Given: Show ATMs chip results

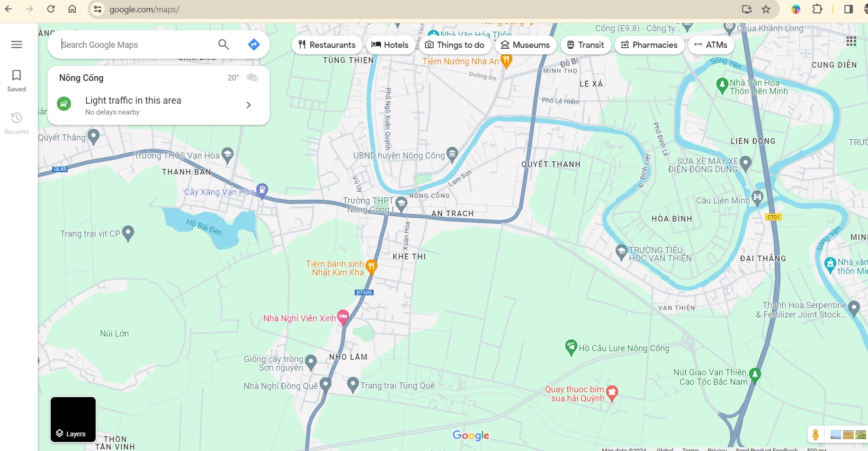Looking at the screenshot, I should point(711,45).
